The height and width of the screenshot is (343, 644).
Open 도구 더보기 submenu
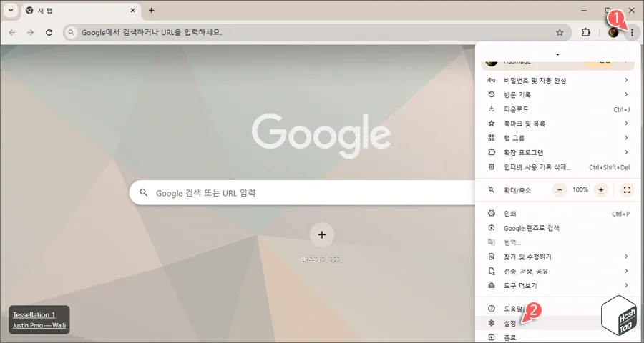pyautogui.click(x=557, y=286)
